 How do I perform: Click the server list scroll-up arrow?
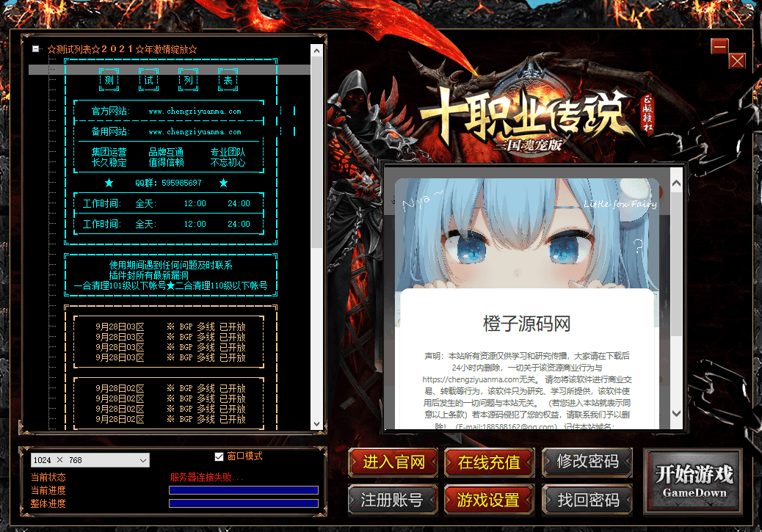pyautogui.click(x=316, y=51)
